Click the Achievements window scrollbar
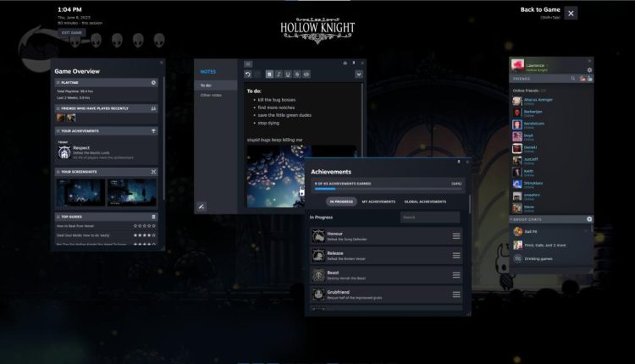 click(x=469, y=204)
